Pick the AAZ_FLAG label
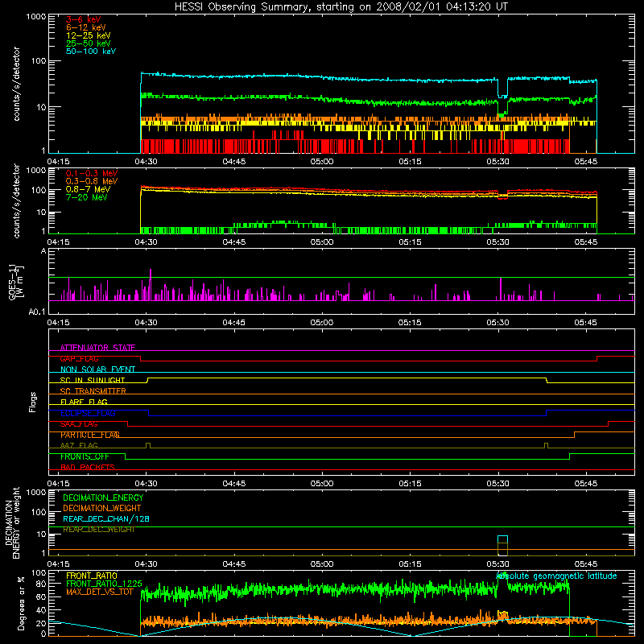Image resolution: width=644 pixels, height=644 pixels. (79, 445)
